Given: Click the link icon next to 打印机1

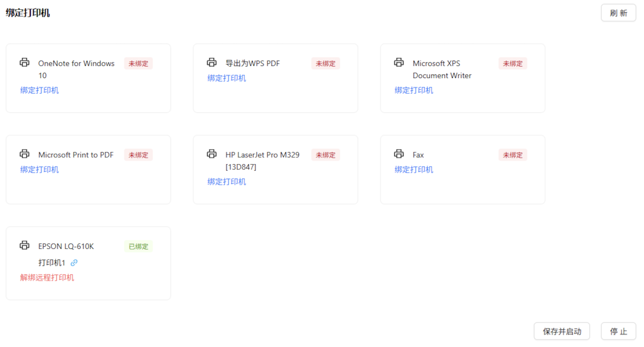Looking at the screenshot, I should [x=74, y=263].
